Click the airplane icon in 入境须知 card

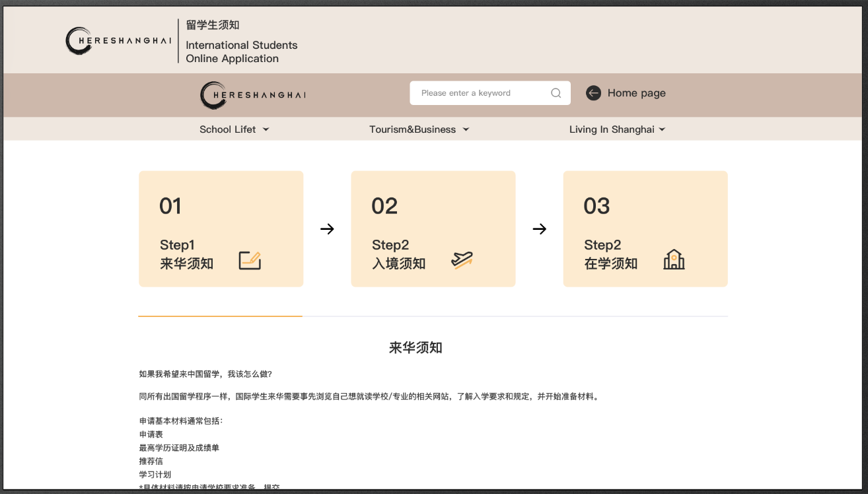click(462, 260)
